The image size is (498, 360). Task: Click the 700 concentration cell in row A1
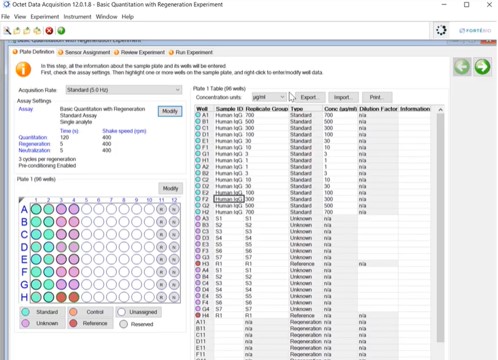[x=340, y=115]
